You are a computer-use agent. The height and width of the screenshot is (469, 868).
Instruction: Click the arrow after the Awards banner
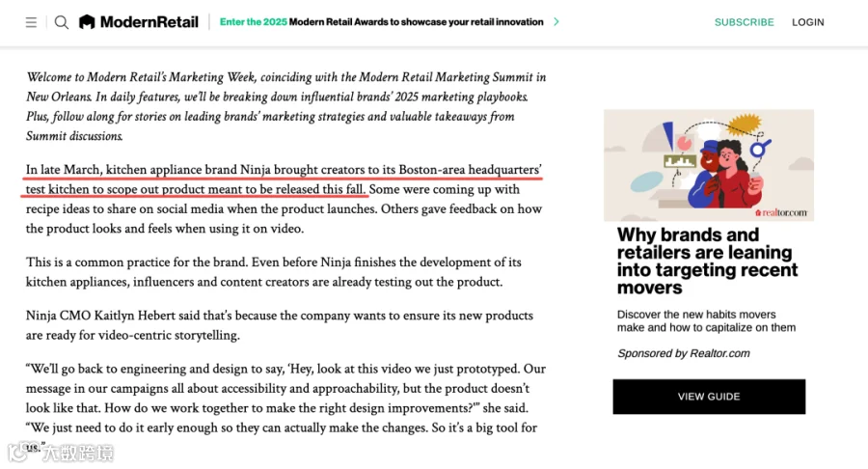click(x=556, y=22)
